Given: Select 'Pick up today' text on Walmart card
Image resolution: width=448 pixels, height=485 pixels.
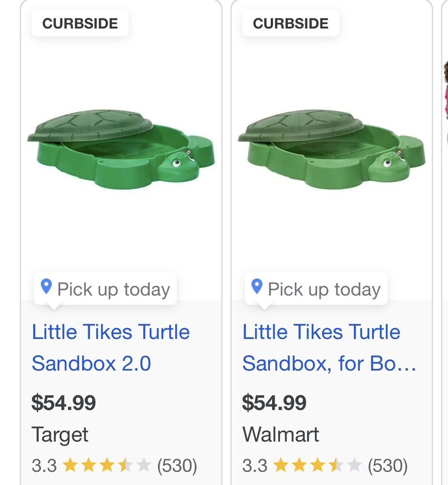Looking at the screenshot, I should tap(324, 290).
